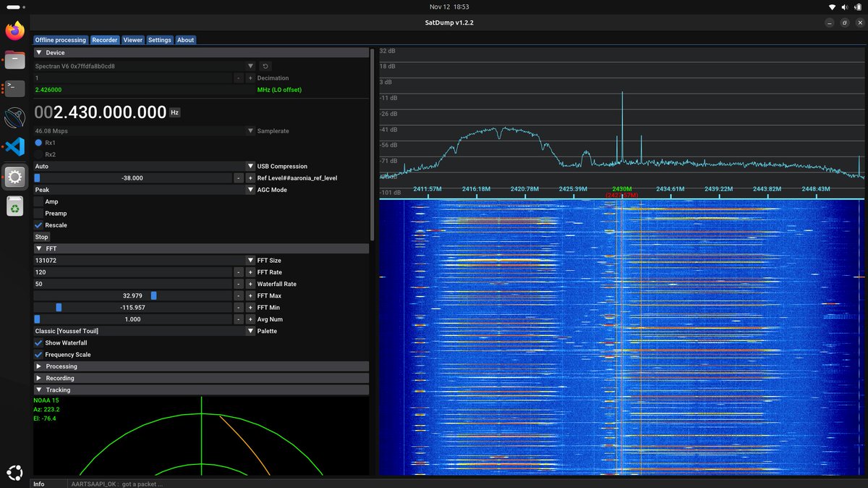The height and width of the screenshot is (488, 868).
Task: Increase FFT Max with plus button
Action: coord(250,295)
